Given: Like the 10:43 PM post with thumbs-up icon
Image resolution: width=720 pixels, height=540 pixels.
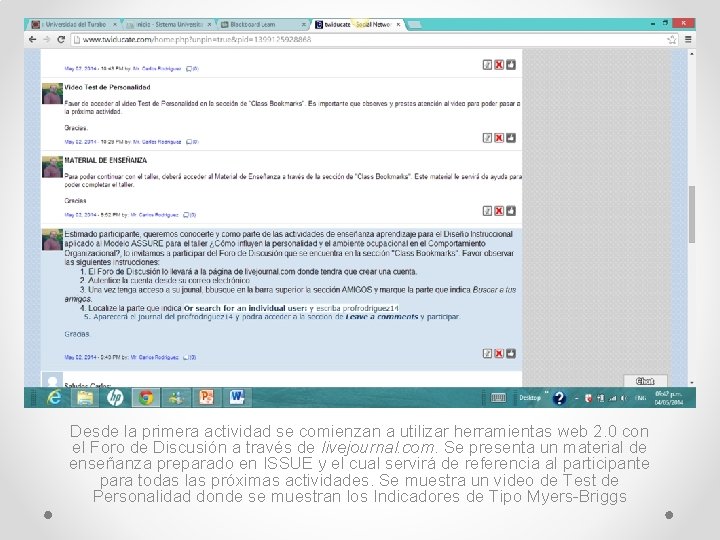Looking at the screenshot, I should click(x=511, y=65).
